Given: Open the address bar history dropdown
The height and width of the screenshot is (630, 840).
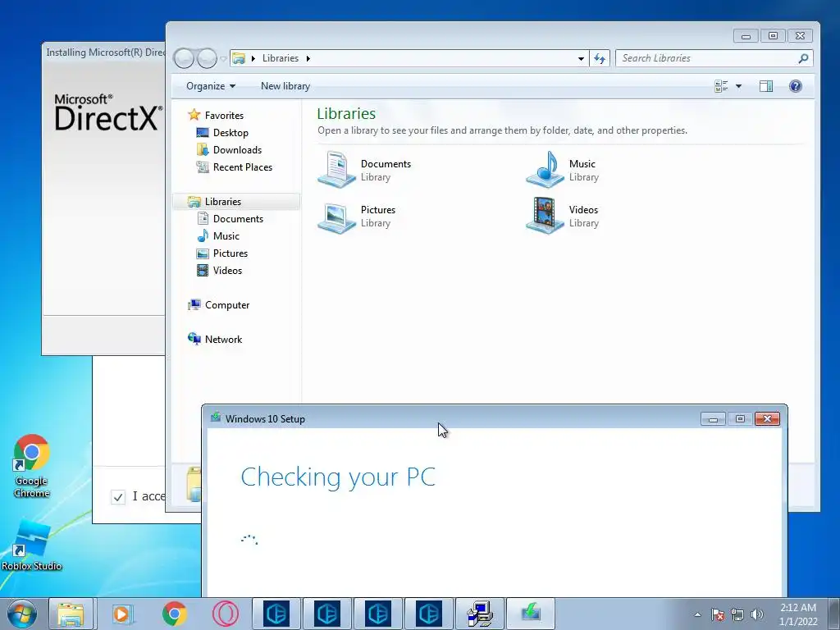Looking at the screenshot, I should tap(582, 58).
